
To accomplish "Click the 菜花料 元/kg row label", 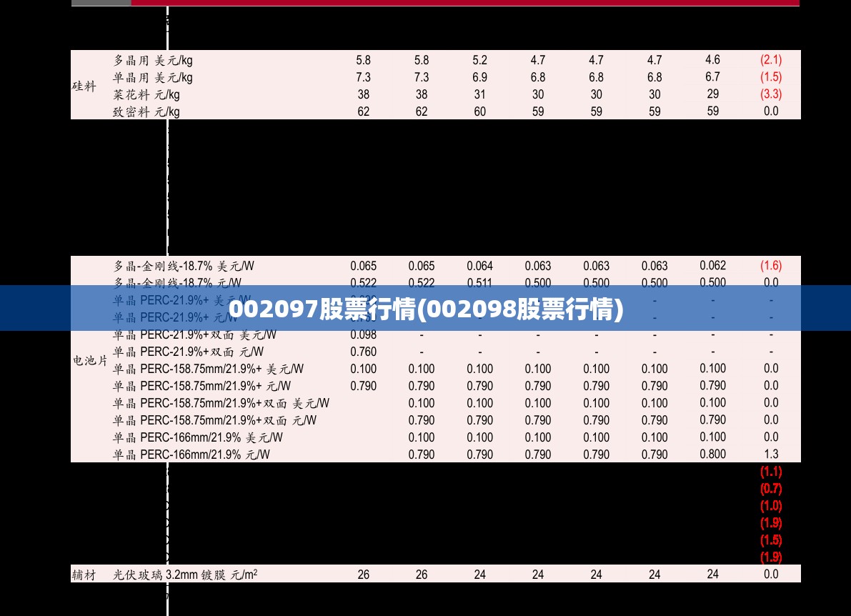I will click(x=146, y=95).
